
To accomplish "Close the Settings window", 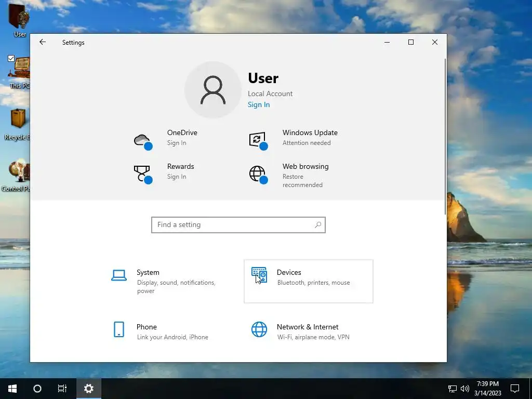I will click(435, 42).
